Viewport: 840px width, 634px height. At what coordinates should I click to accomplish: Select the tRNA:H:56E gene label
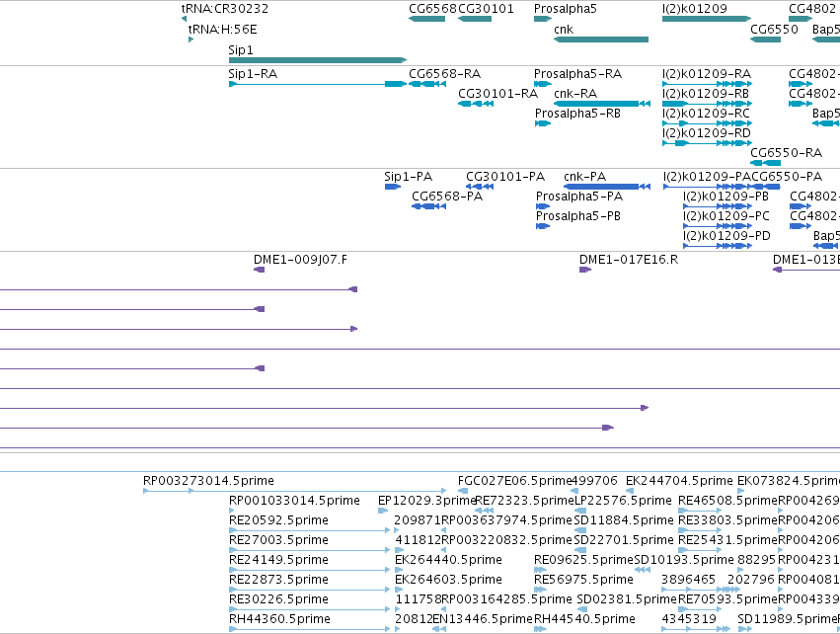pos(222,29)
